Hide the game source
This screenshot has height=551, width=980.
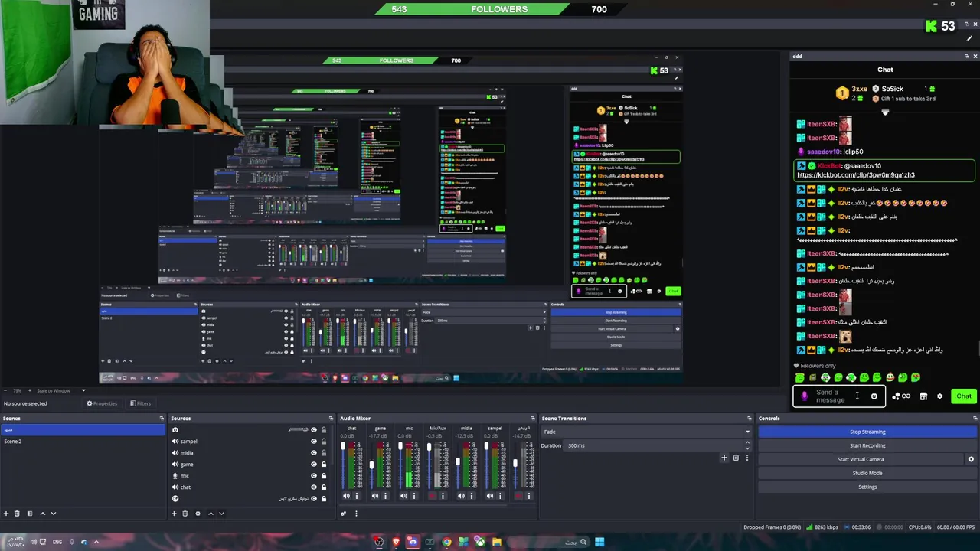click(x=313, y=465)
